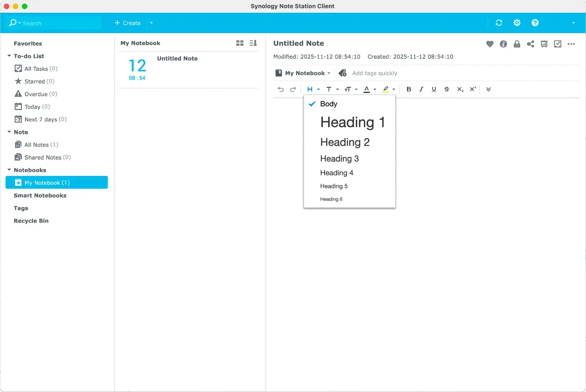This screenshot has width=586, height=392.
Task: Apply strikethrough formatting
Action: pos(446,89)
